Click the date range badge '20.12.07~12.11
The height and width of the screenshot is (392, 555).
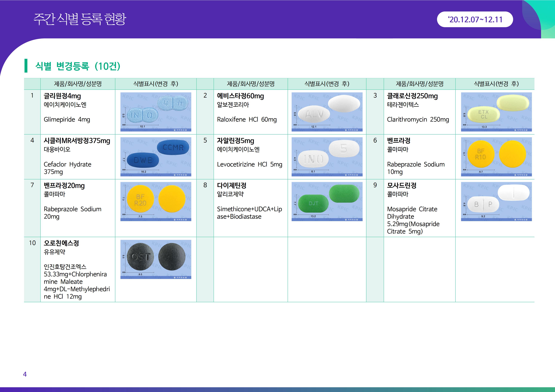[475, 20]
